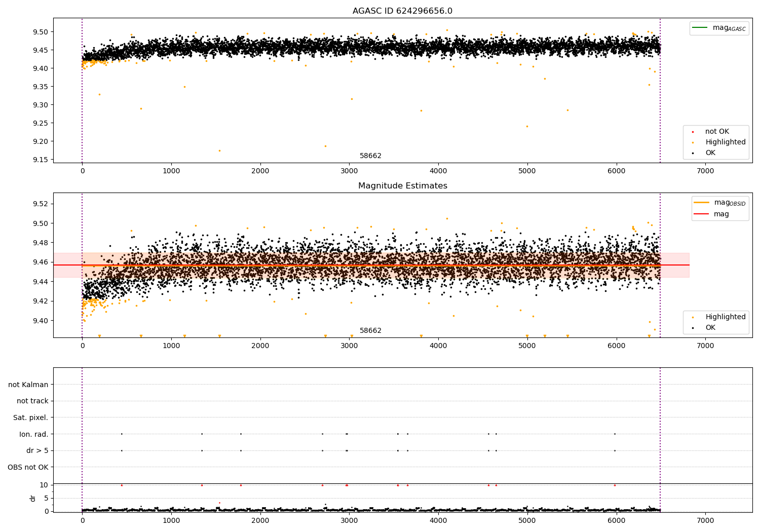
Task: Click the 'dr > 5' row label
Action: (37, 450)
